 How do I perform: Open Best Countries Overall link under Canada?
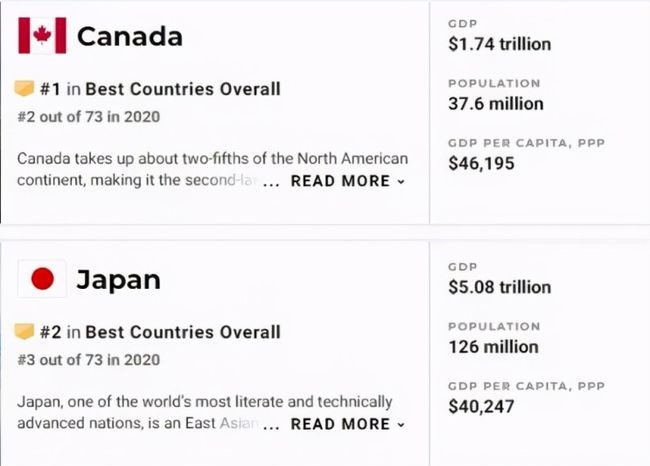pos(183,89)
